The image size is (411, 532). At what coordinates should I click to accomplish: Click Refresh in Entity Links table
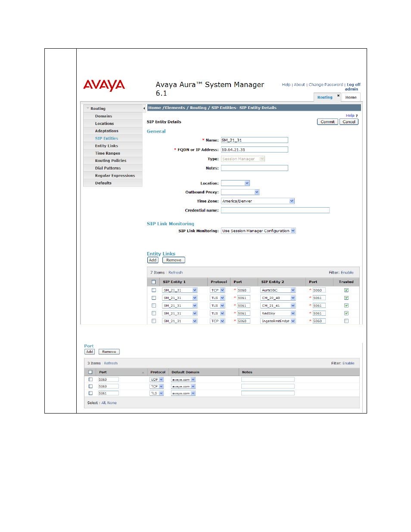[175, 273]
